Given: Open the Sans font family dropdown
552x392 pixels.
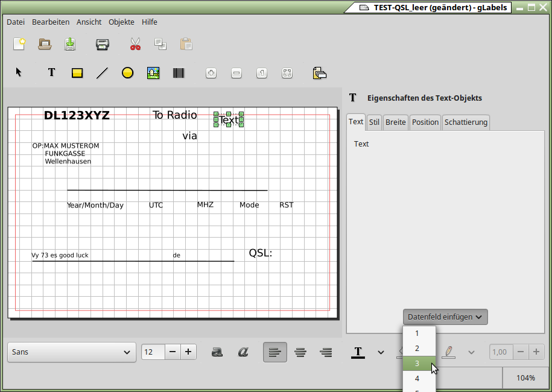Looking at the screenshot, I should coord(71,352).
